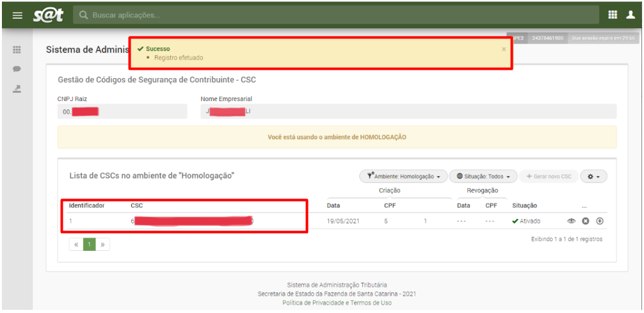Click the sidebar applications grid icon
This screenshot has height=313, width=644.
tap(17, 50)
